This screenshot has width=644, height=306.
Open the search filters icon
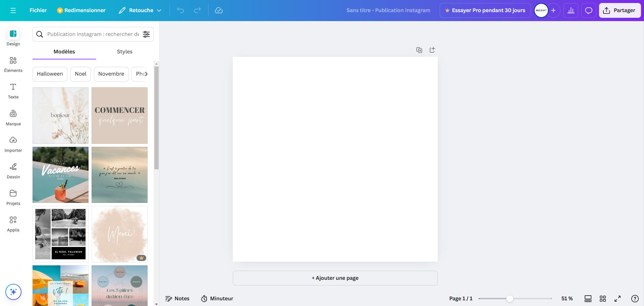point(146,34)
